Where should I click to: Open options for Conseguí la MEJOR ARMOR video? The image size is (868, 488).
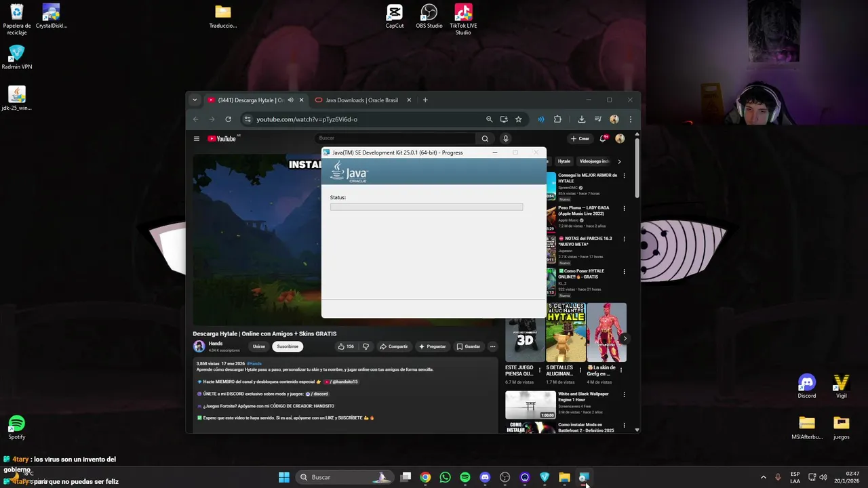[624, 176]
